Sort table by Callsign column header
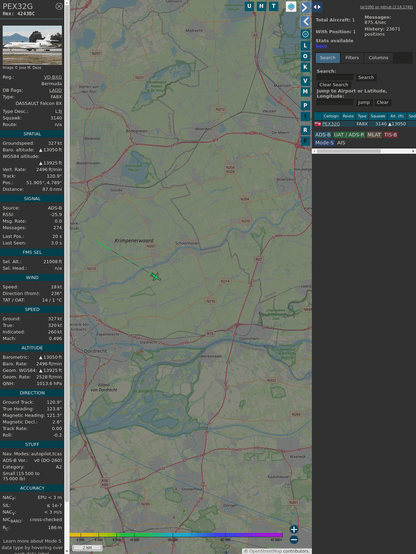The width and height of the screenshot is (416, 554). point(331,116)
